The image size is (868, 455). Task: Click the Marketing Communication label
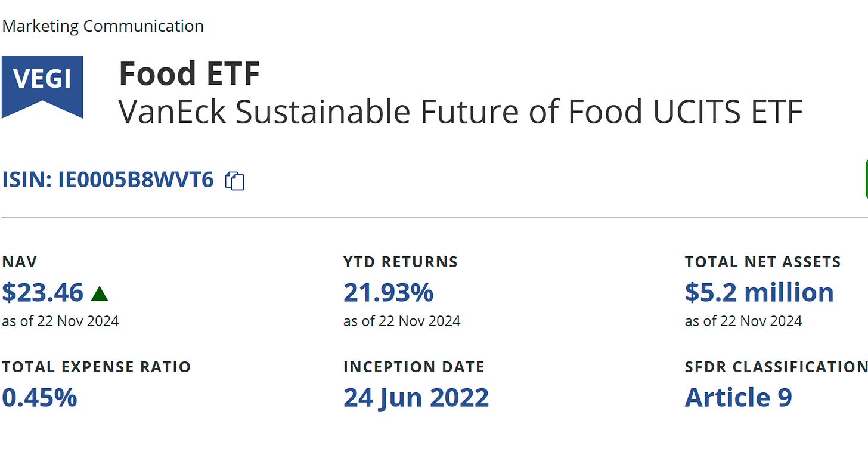pos(103,26)
